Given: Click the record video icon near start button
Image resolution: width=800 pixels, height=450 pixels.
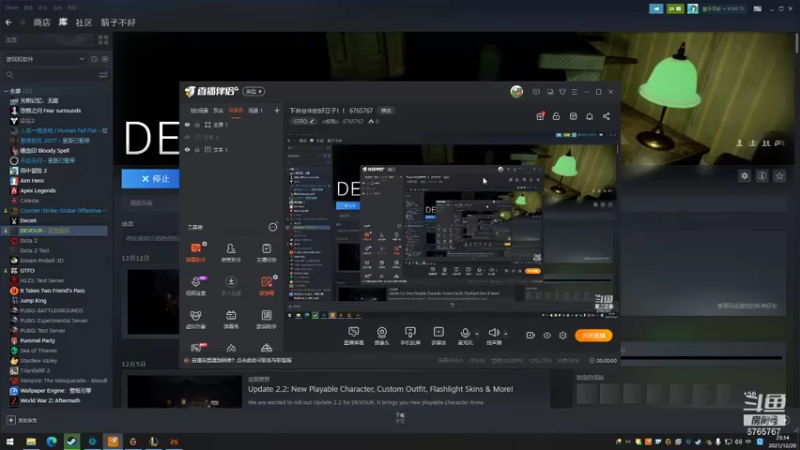Looking at the screenshot, I should 531,335.
